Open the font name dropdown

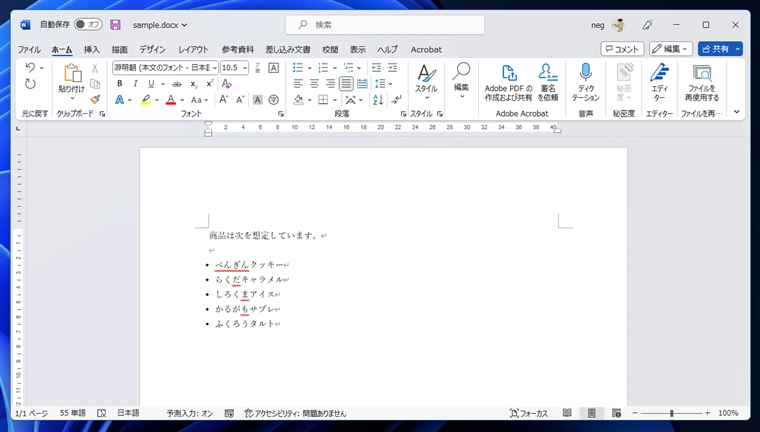point(214,68)
